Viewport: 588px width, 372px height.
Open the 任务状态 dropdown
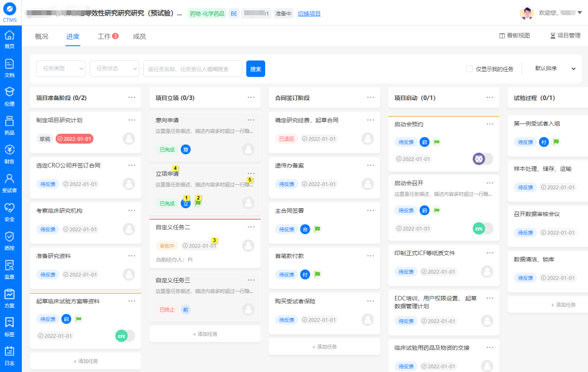(x=114, y=69)
